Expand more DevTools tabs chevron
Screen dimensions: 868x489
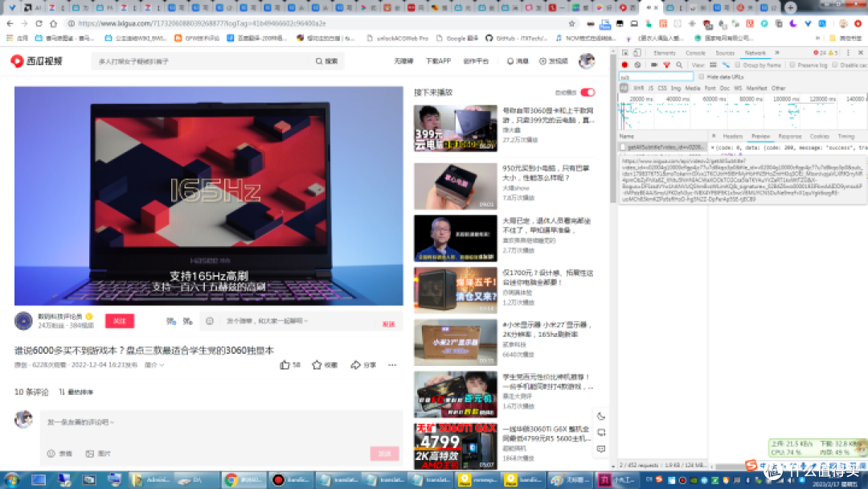[x=777, y=52]
